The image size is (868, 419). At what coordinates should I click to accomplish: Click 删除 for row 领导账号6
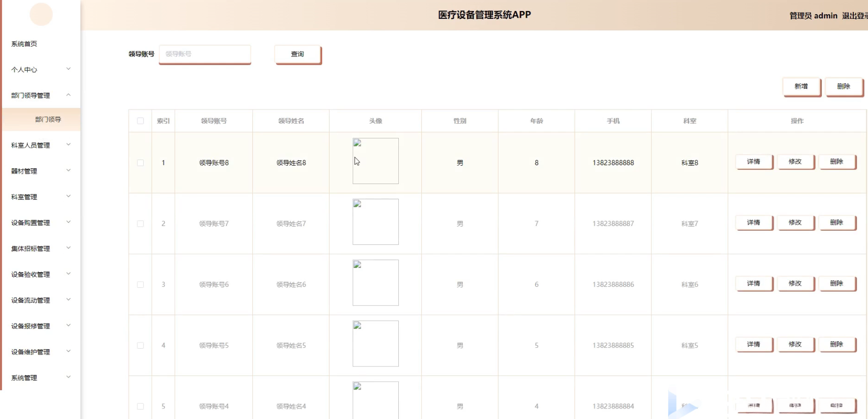pos(837,283)
